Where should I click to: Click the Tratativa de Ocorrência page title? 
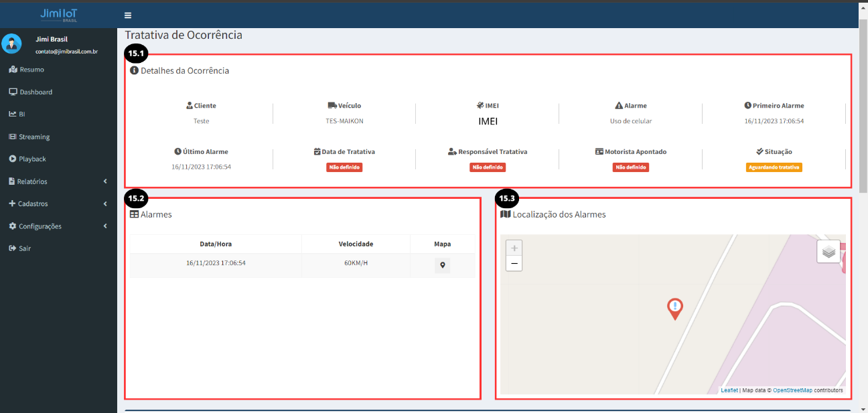pyautogui.click(x=184, y=35)
